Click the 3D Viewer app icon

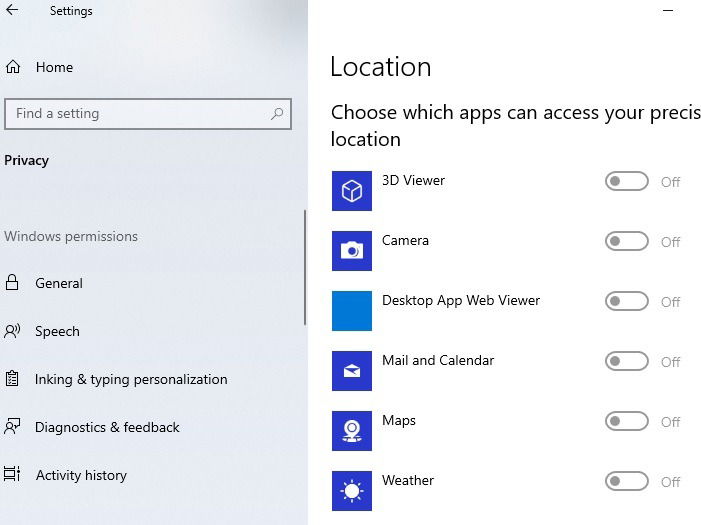pos(352,191)
